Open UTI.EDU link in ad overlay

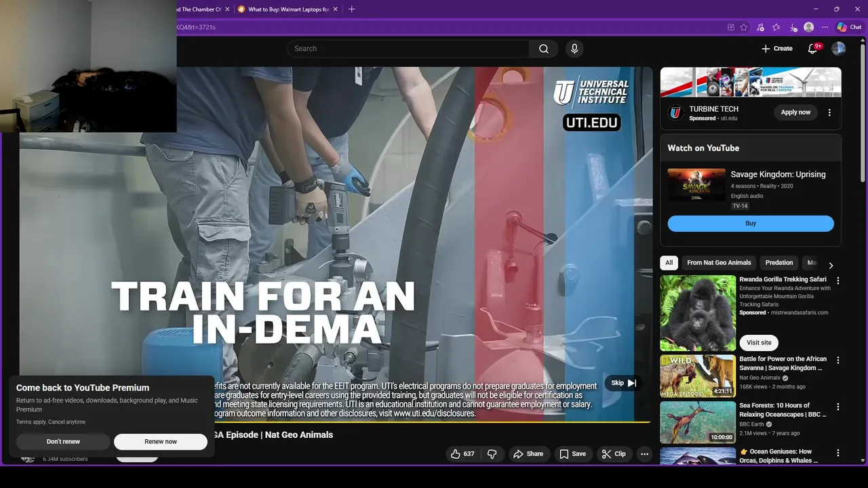click(591, 123)
